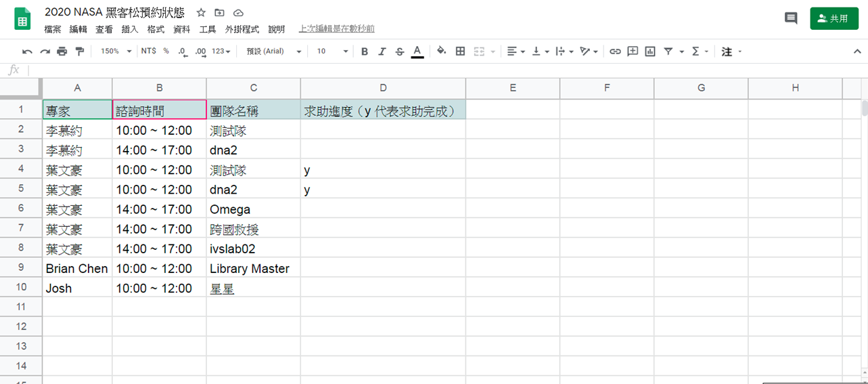The image size is (868, 384).
Task: Select cell containing Omega
Action: 254,209
